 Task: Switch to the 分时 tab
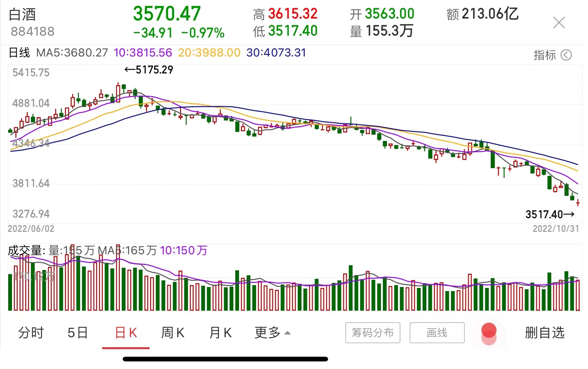point(31,333)
